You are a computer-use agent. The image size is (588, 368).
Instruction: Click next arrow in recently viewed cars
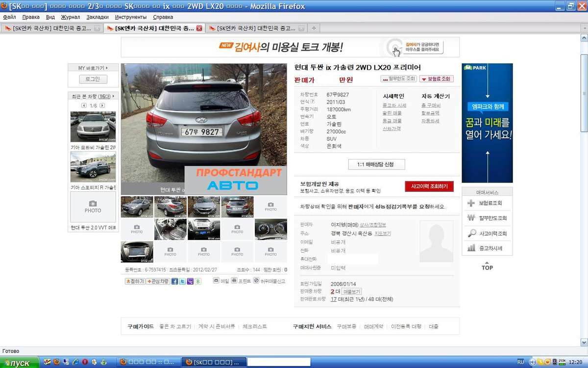[x=102, y=105]
